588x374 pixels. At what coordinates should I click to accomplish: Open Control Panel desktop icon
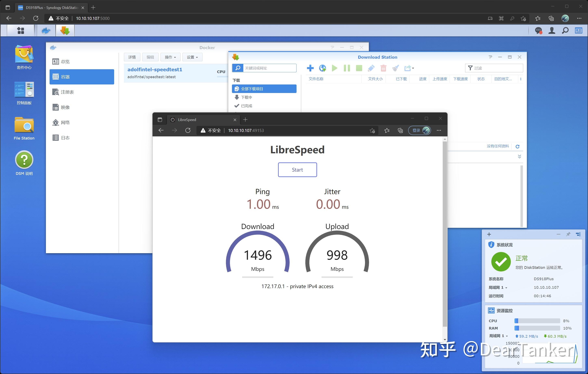point(24,93)
